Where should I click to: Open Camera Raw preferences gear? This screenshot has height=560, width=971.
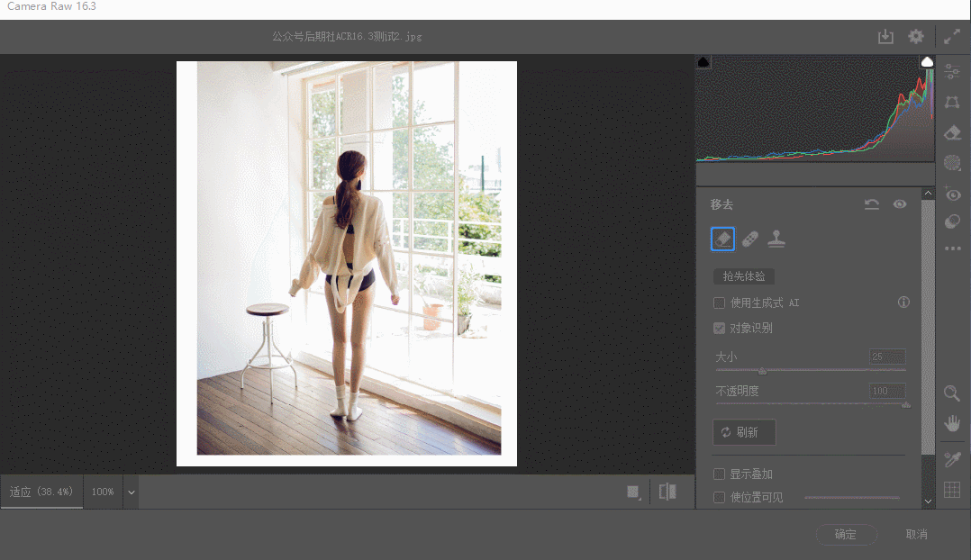pyautogui.click(x=916, y=36)
